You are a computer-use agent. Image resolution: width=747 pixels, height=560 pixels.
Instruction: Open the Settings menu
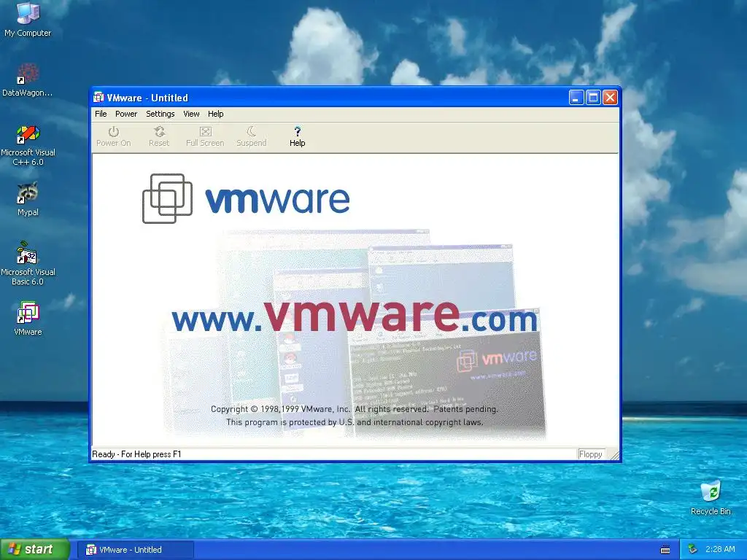160,114
